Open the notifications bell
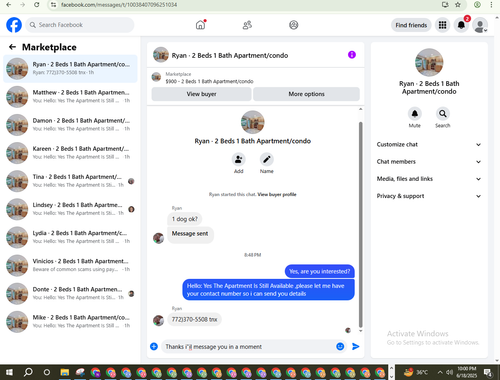500x380 pixels. coord(461,25)
